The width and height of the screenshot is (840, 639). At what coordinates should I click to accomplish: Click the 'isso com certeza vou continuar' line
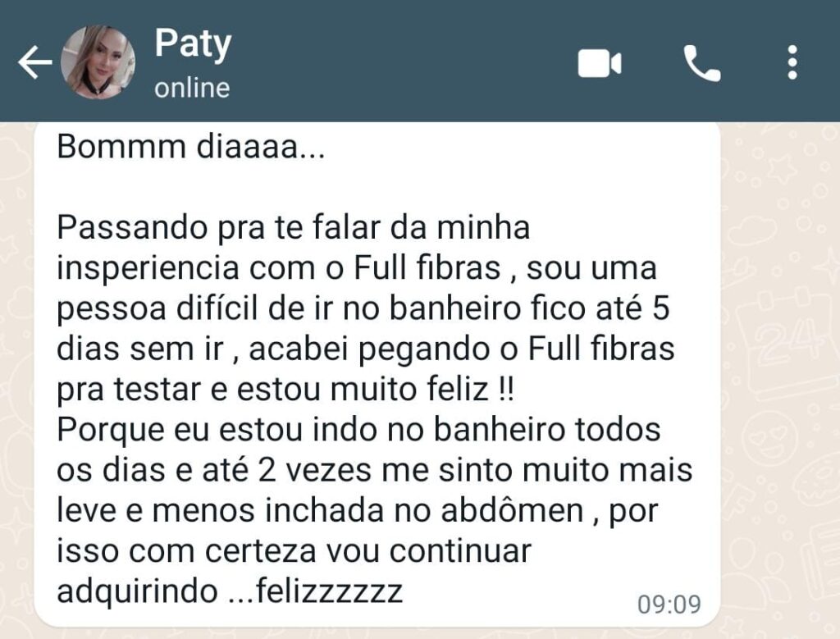(294, 551)
